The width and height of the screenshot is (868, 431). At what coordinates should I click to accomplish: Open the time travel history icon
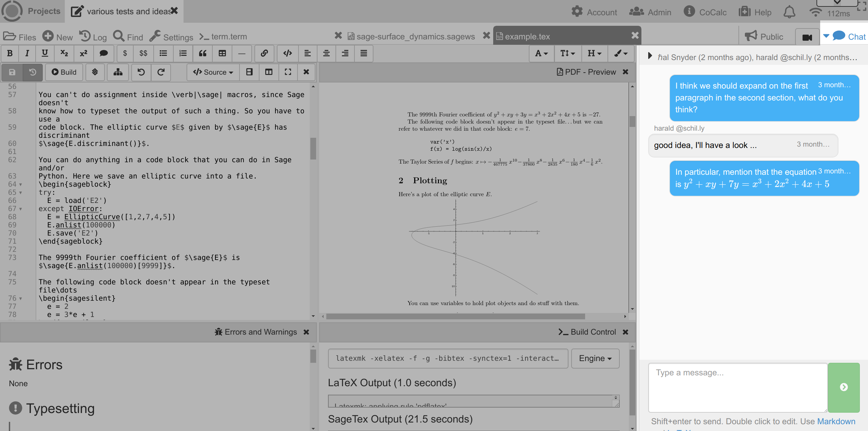click(33, 72)
